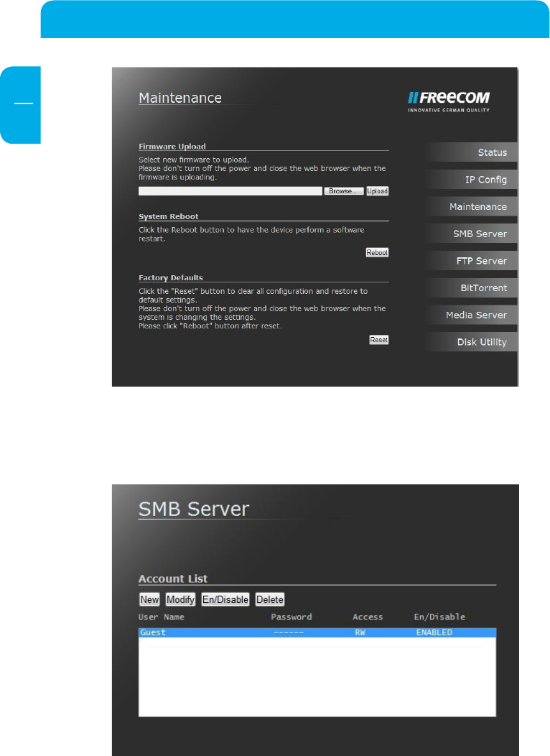Viewport: 550px width, 756px height.
Task: Click the ENABLED status of Guest
Action: pyautogui.click(x=434, y=632)
